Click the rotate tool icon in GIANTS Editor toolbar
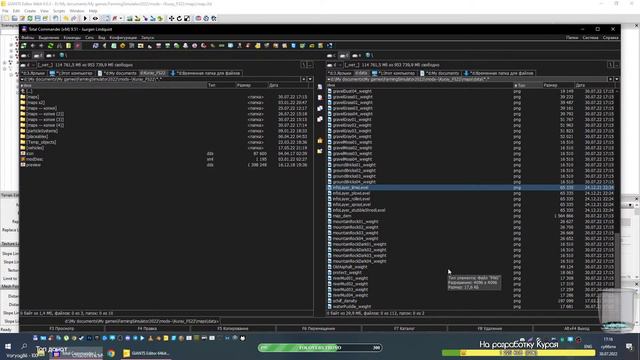Image resolution: width=640 pixels, height=360 pixels. (x=179, y=18)
